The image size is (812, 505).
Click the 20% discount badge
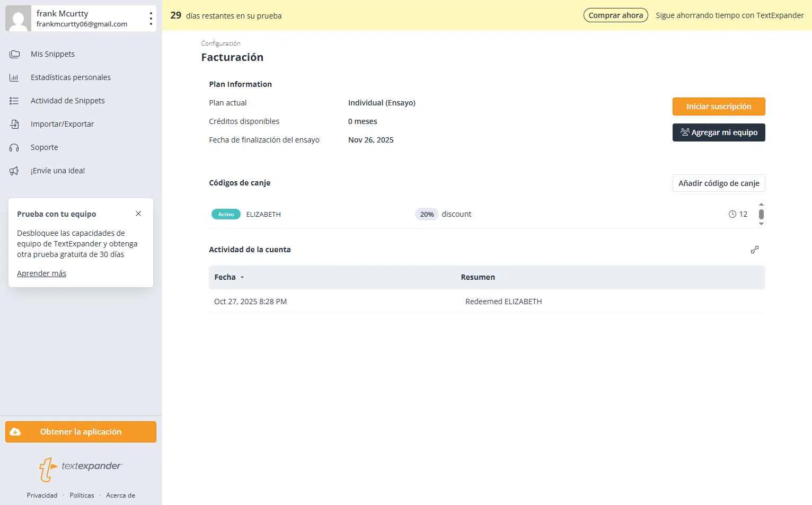[427, 214]
